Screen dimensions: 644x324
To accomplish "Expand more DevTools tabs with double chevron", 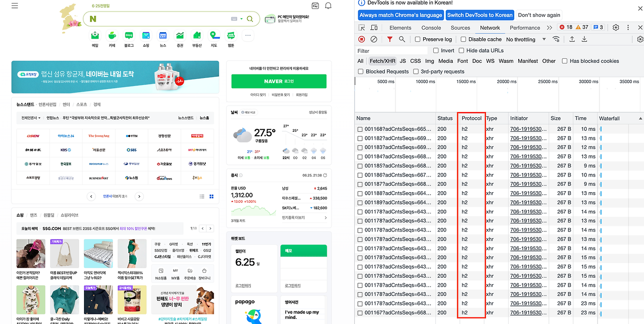I will point(549,28).
